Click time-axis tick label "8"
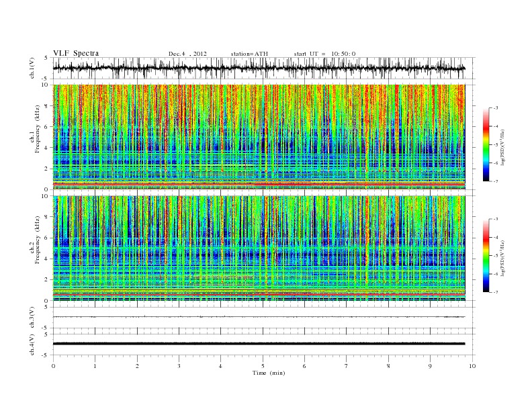This screenshot has height=411, width=532. coord(388,366)
